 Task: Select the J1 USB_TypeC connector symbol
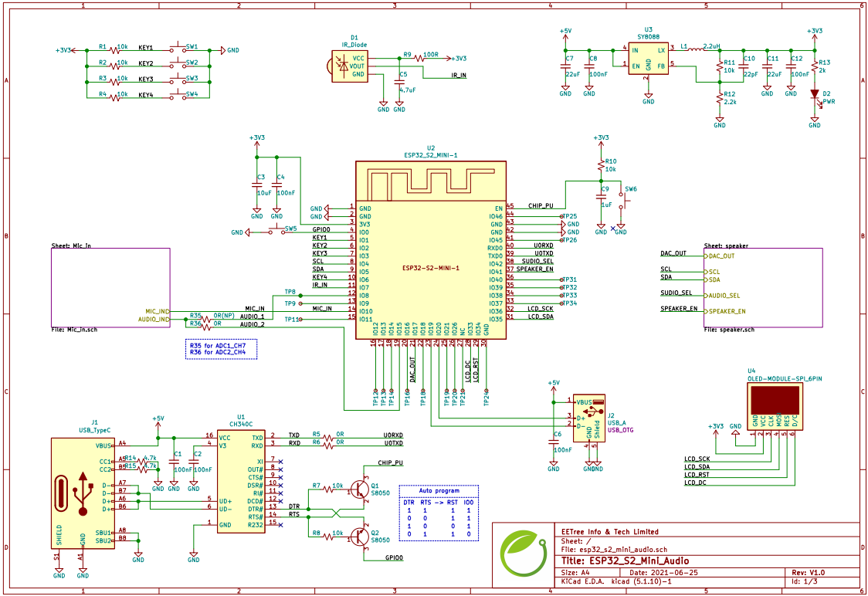coord(83,493)
